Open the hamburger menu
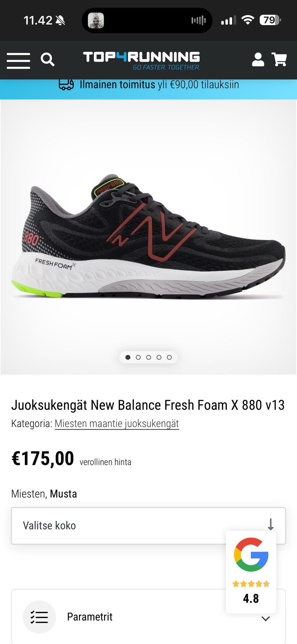Screen dimensions: 297x644 18,60
